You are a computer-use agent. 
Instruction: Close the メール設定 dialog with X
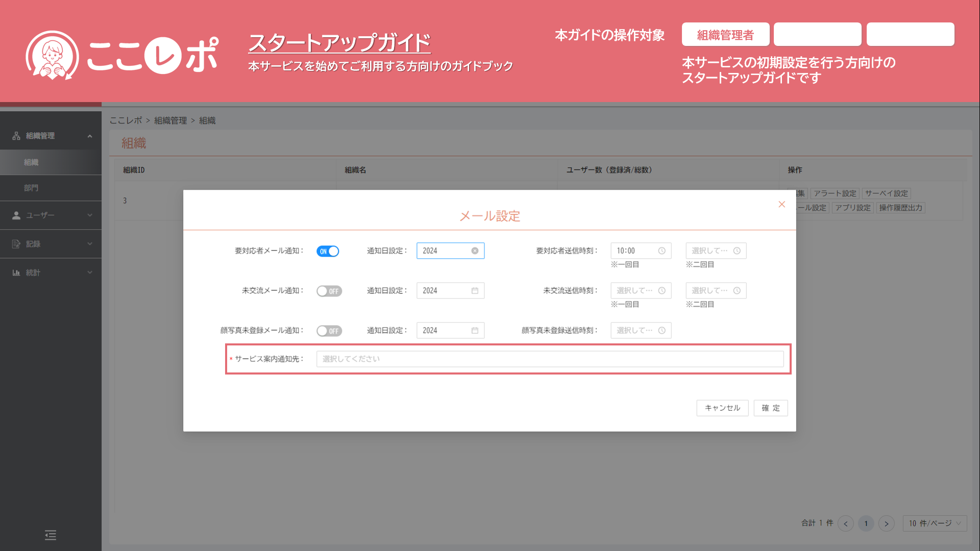[781, 204]
